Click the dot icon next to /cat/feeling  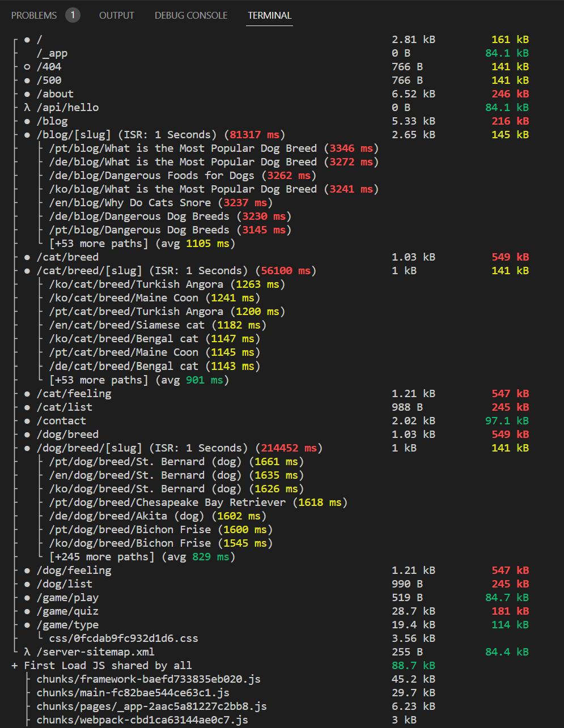(x=27, y=393)
